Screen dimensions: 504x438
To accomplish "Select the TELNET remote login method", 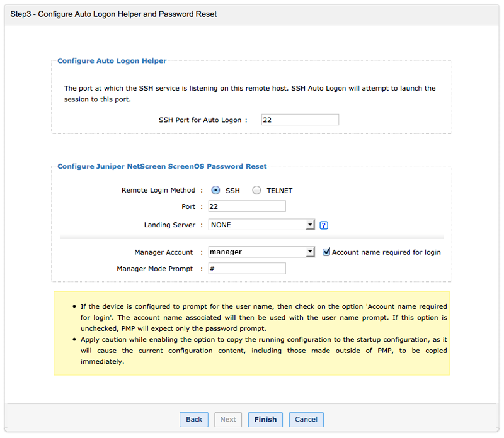I will 256,191.
